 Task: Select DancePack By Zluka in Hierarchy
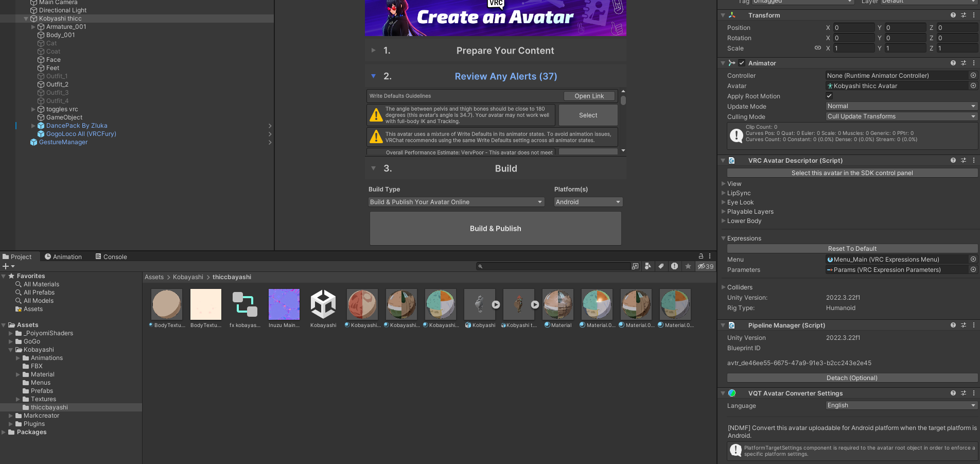tap(77, 126)
